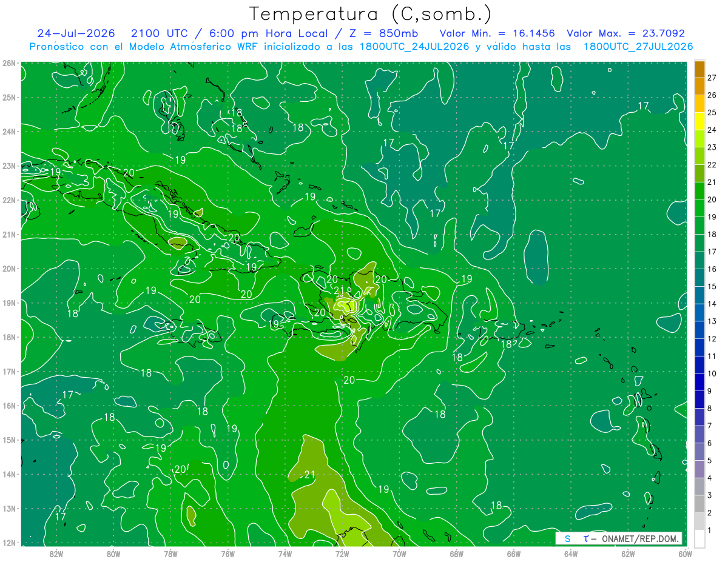Viewport: 728px width, 562px height.
Task: Pick the yellow legend swatch between 24 and 25
Action: (x=699, y=121)
